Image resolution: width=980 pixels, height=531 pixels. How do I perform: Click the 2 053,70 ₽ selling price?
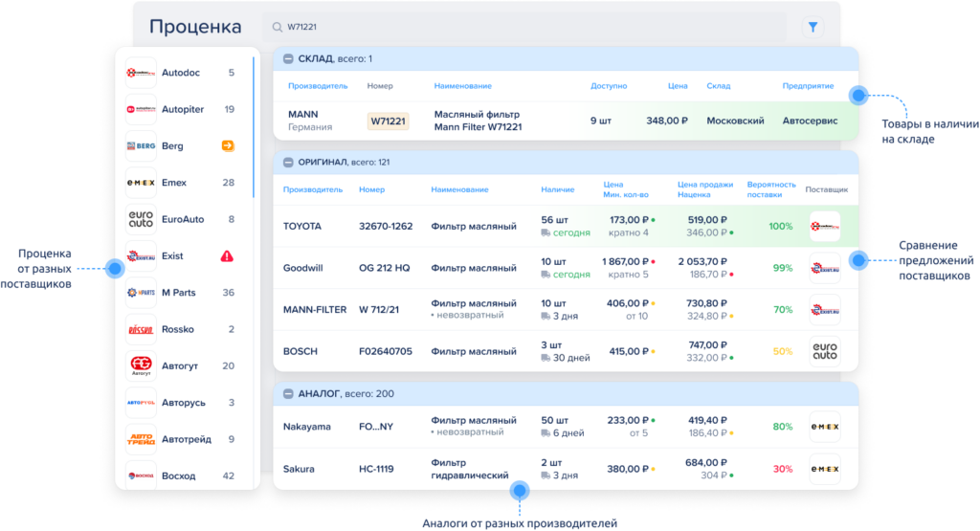click(x=702, y=262)
